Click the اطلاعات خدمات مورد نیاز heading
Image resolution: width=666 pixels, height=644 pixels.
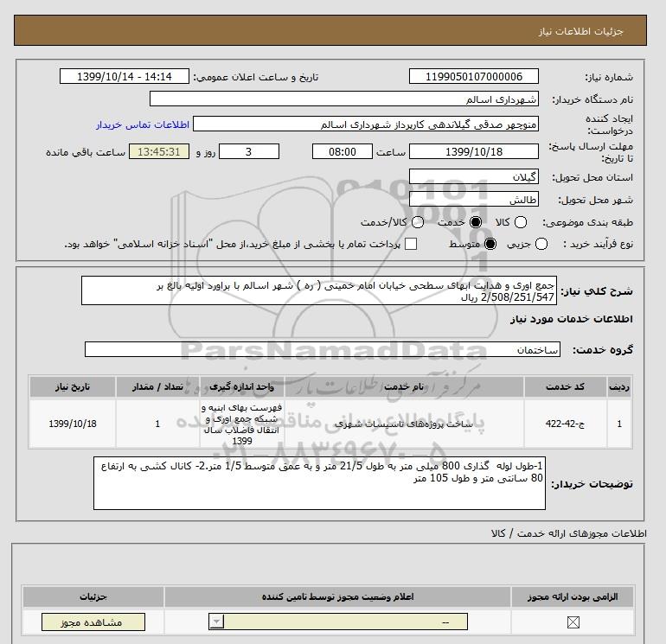click(x=571, y=319)
